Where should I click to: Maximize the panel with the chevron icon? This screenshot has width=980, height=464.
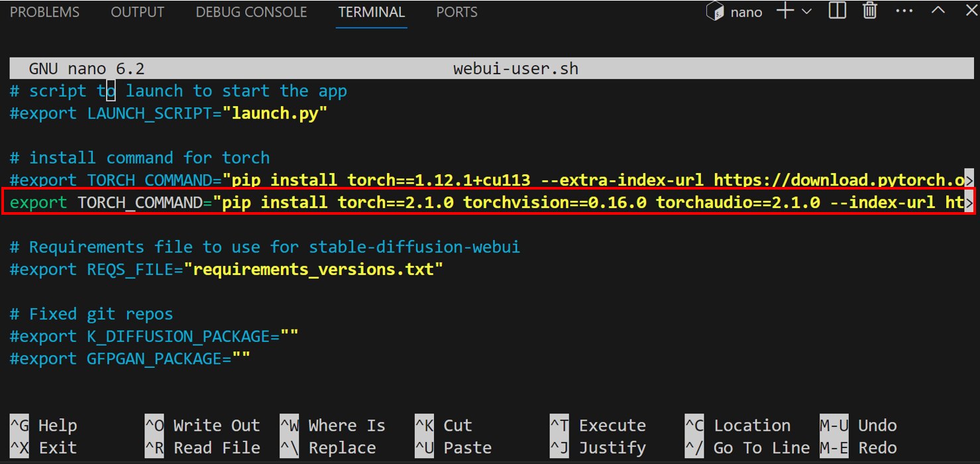pyautogui.click(x=938, y=11)
